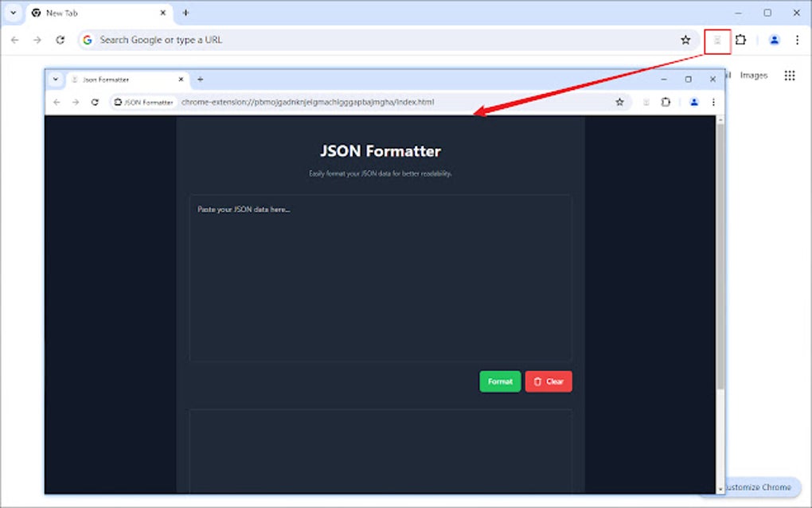Click the bookmark star in the inner address bar

pos(620,102)
